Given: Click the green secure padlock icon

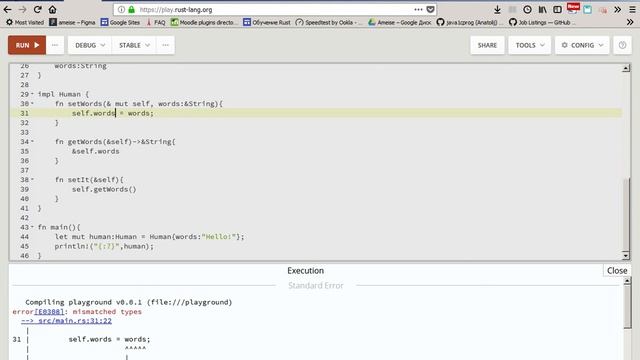Looking at the screenshot, I should click(131, 9).
